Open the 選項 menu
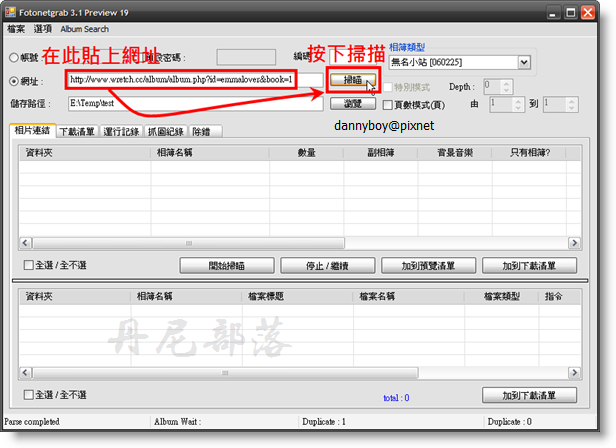616x448 pixels. 42,29
